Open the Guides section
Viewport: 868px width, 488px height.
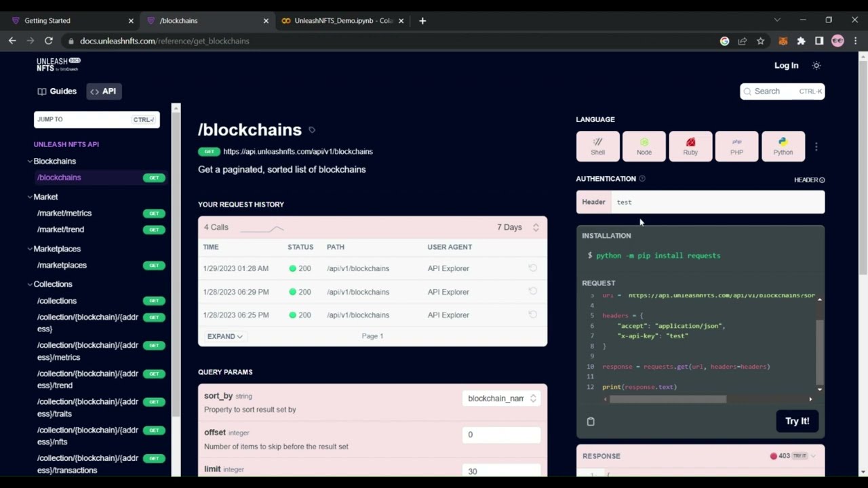tap(57, 91)
